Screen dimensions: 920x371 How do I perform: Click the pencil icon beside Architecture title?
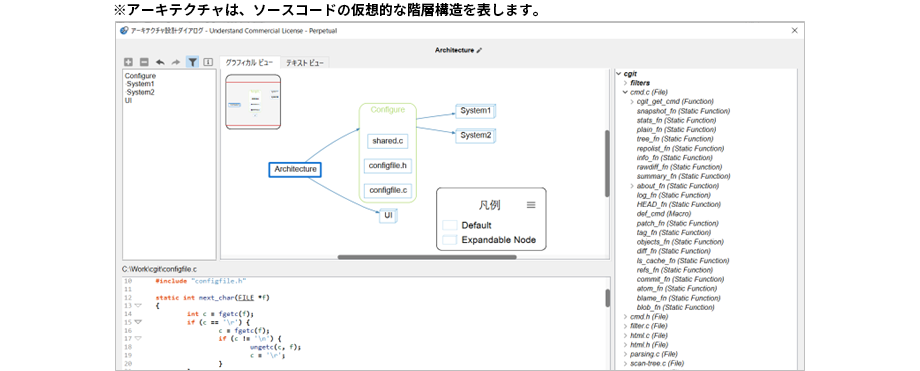click(x=479, y=50)
